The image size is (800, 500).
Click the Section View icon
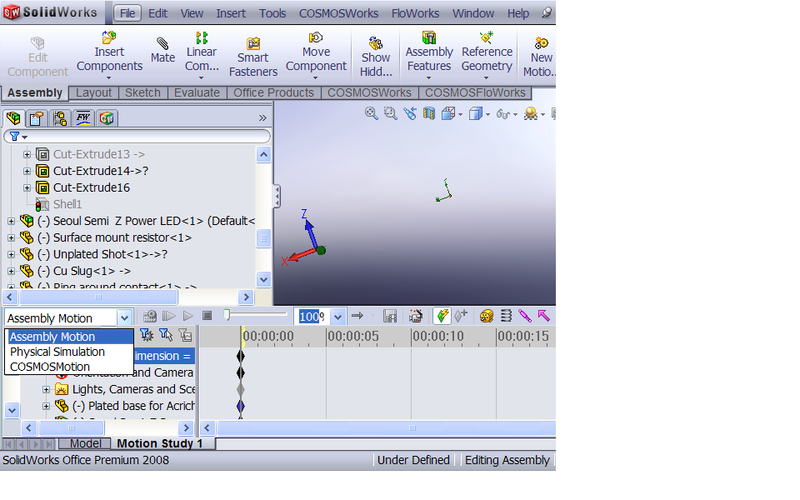(x=429, y=114)
